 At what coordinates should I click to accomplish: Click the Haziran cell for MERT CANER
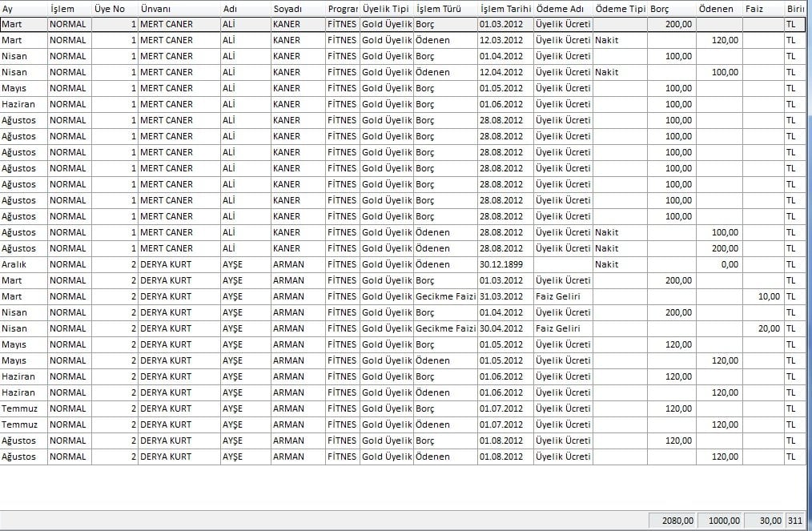(23, 104)
